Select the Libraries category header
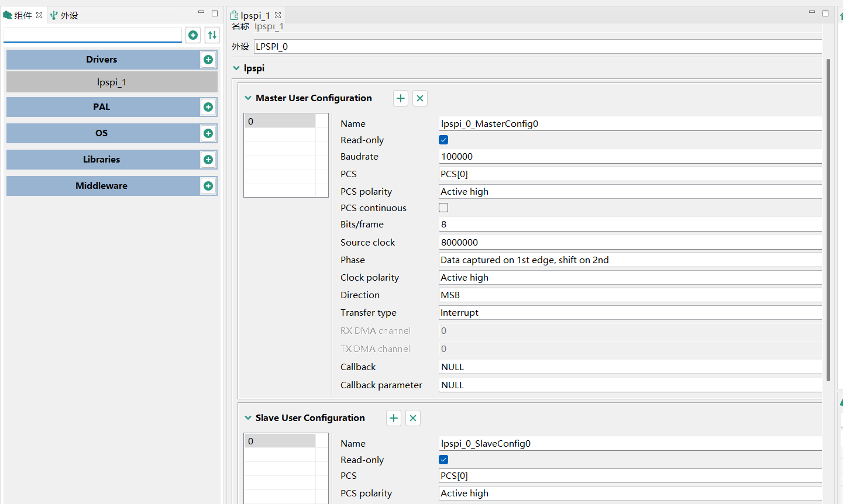The width and height of the screenshot is (843, 504). point(102,160)
